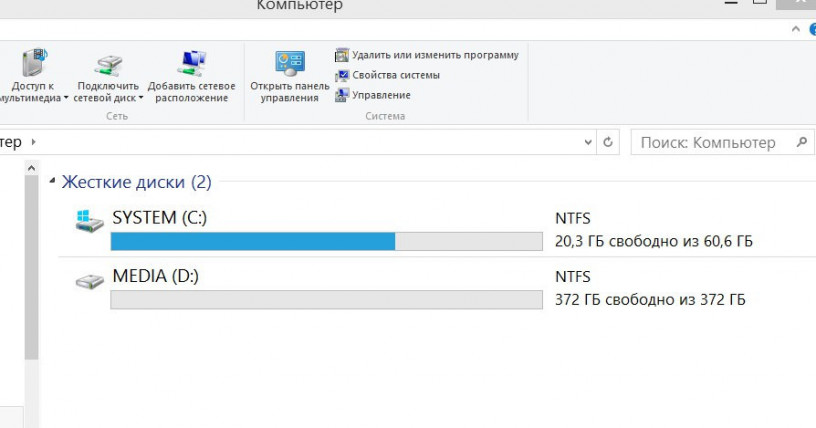The width and height of the screenshot is (816, 428).
Task: Expand the Подключить сетевой диск dropdown arrow
Action: click(141, 98)
